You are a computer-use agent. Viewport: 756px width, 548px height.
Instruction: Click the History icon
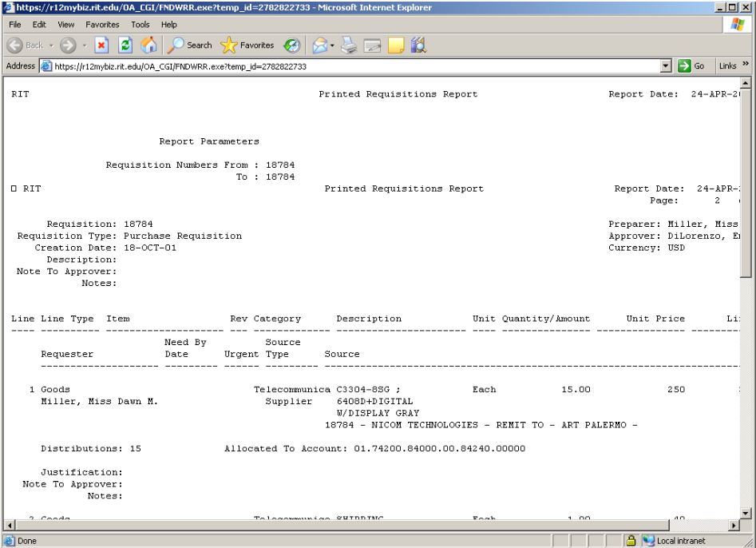click(292, 46)
